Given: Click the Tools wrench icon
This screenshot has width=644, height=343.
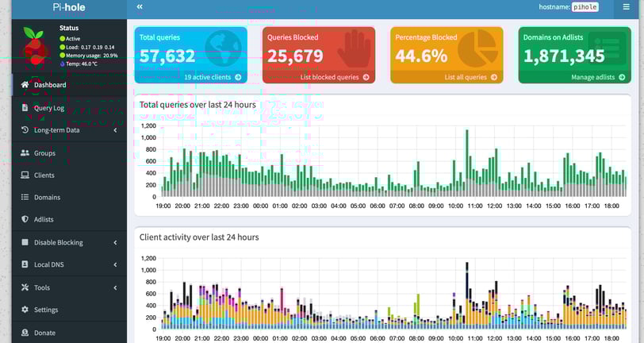Looking at the screenshot, I should point(25,287).
